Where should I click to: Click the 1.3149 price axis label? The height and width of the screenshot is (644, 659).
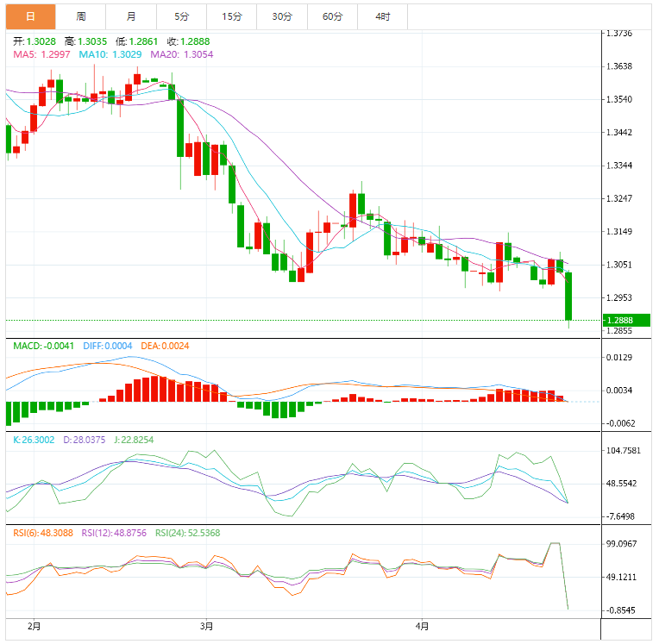click(x=619, y=231)
